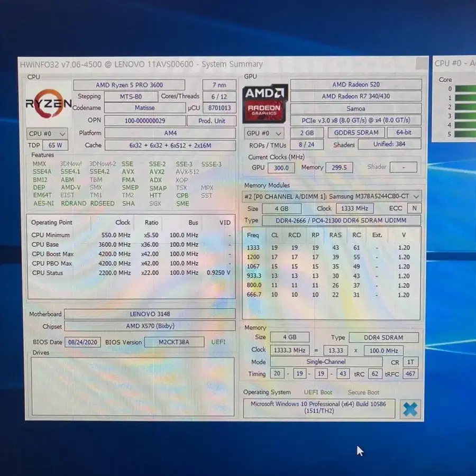Click the Prod. Unit field

[212, 121]
